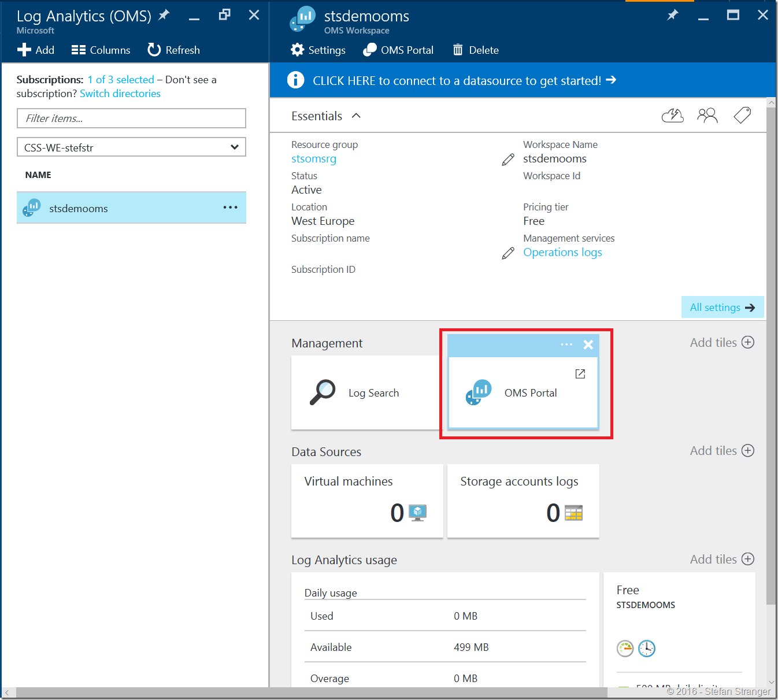The image size is (778, 700).
Task: Click the Used 0 MB row
Action: [445, 616]
